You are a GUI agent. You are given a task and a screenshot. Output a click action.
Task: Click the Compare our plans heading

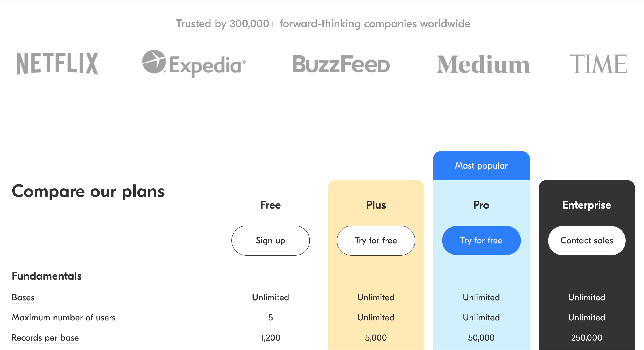(x=88, y=191)
